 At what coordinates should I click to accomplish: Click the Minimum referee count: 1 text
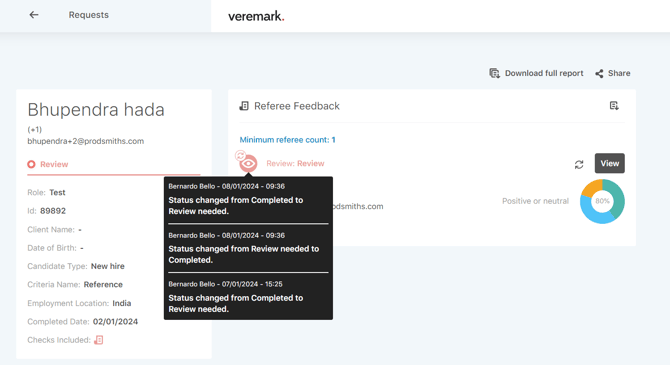pyautogui.click(x=287, y=140)
